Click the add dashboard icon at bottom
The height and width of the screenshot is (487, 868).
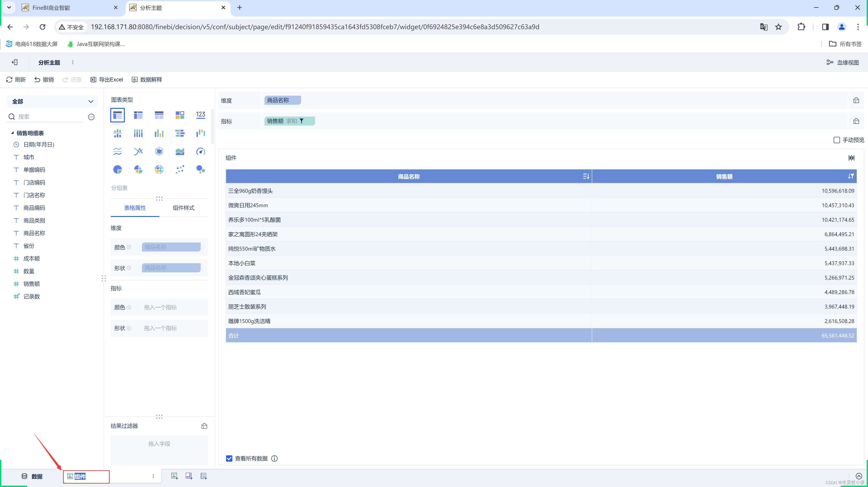point(189,476)
